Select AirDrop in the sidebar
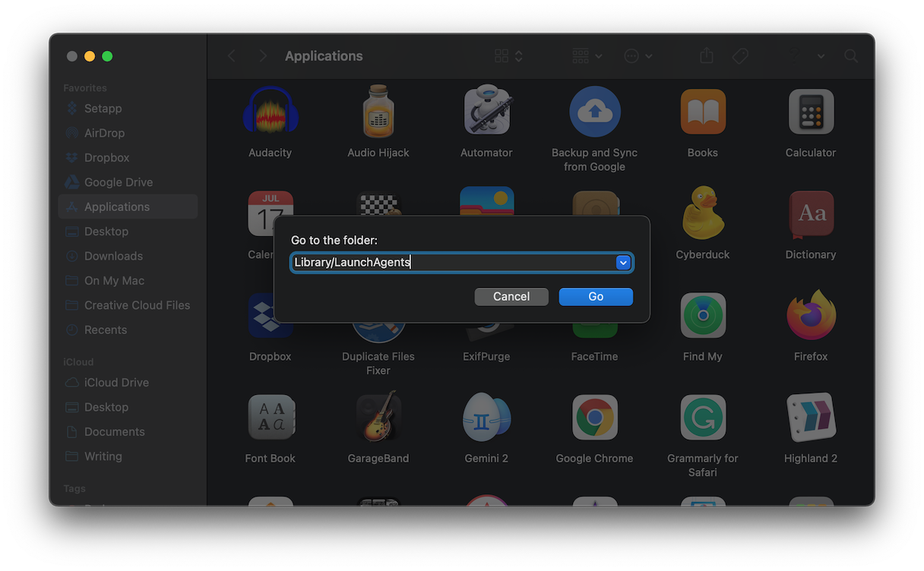Screen dimensions: 924x571 (x=128, y=133)
